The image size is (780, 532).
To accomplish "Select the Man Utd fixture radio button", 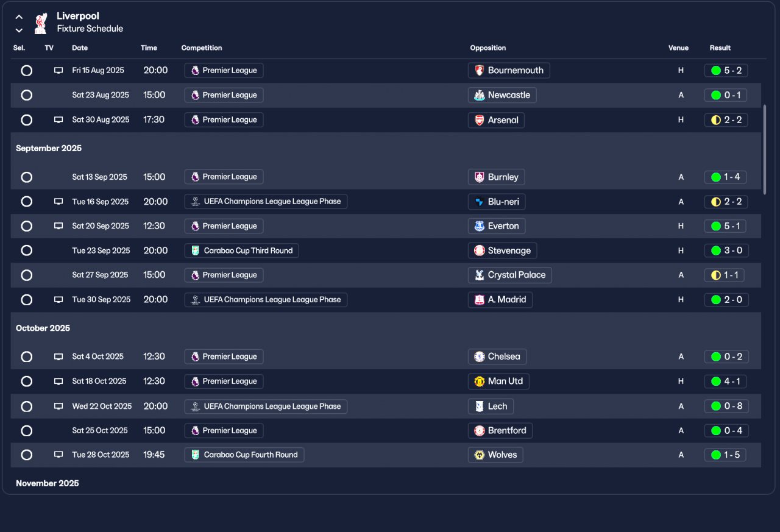I will (x=26, y=381).
